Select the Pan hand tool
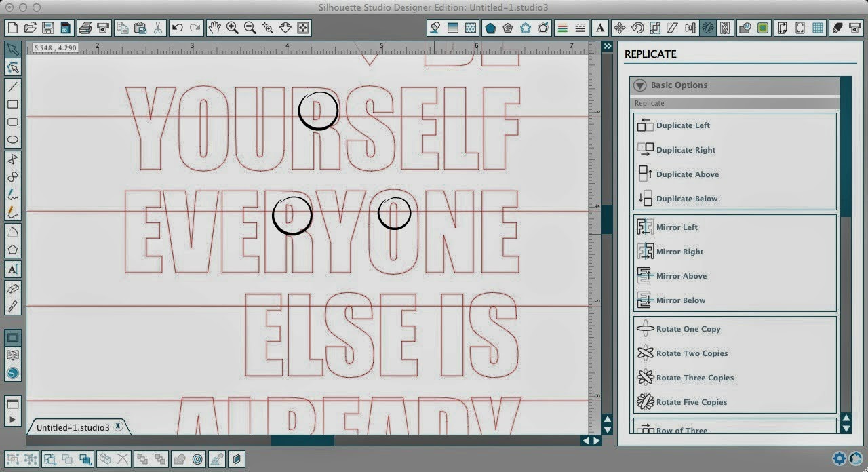The height and width of the screenshot is (472, 868). pyautogui.click(x=214, y=28)
